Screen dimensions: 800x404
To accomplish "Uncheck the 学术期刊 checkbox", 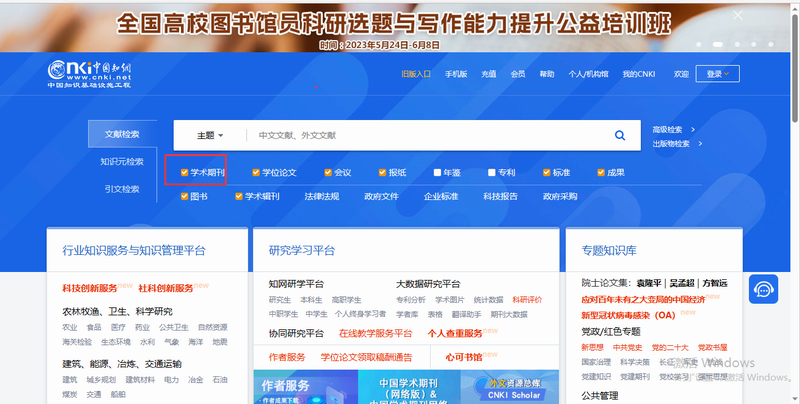I will pos(185,172).
